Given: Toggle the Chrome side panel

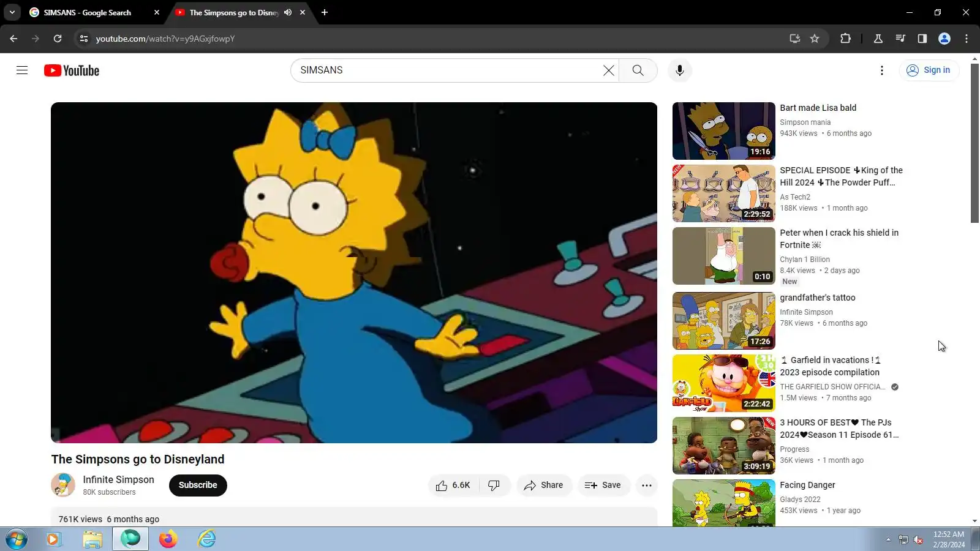Looking at the screenshot, I should [x=922, y=39].
